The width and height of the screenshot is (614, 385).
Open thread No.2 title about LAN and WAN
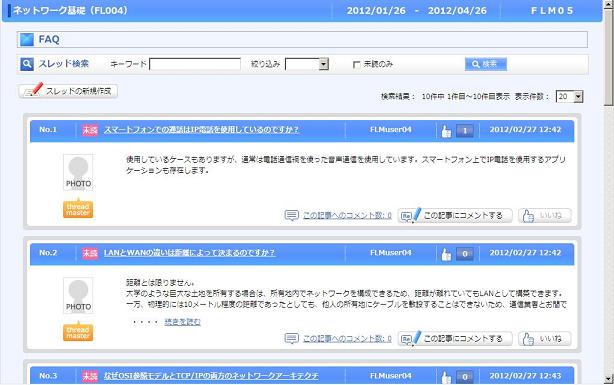(190, 253)
